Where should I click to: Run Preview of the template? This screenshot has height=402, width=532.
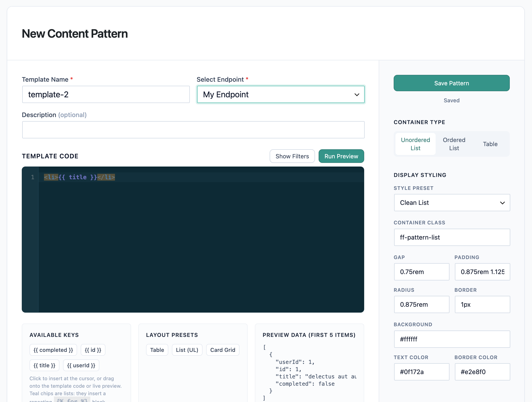click(x=341, y=156)
